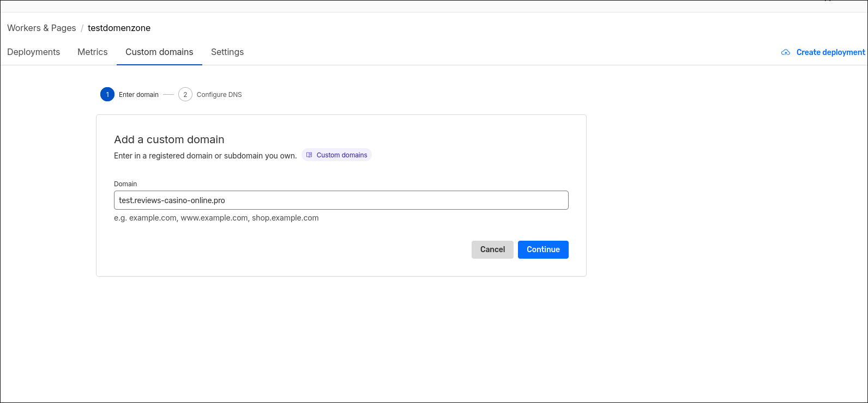Select the Custom domains tab
This screenshot has height=403, width=868.
pyautogui.click(x=159, y=52)
